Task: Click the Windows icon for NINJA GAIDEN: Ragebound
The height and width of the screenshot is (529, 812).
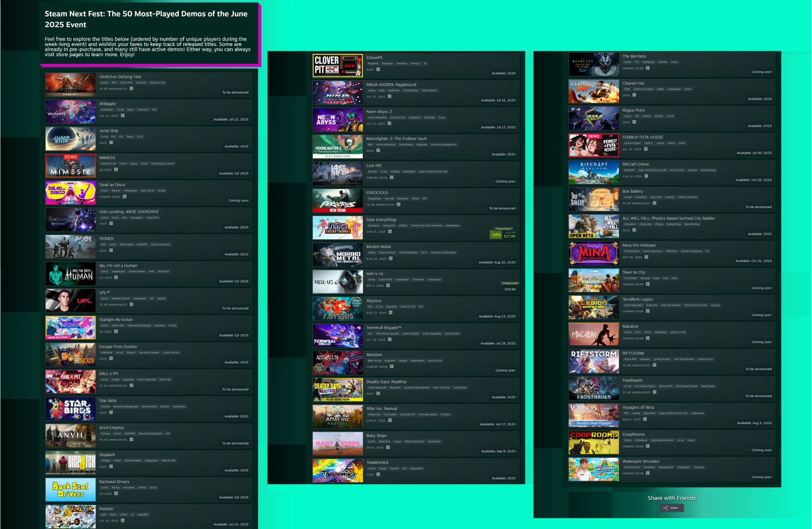Action: (x=389, y=96)
